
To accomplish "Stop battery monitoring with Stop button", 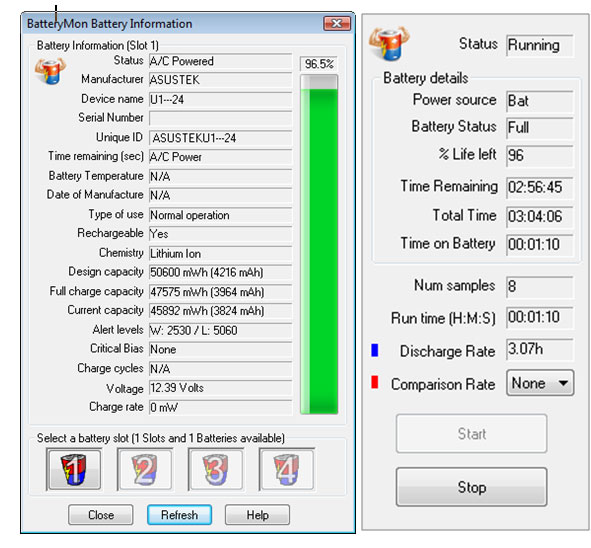I will pyautogui.click(x=472, y=487).
